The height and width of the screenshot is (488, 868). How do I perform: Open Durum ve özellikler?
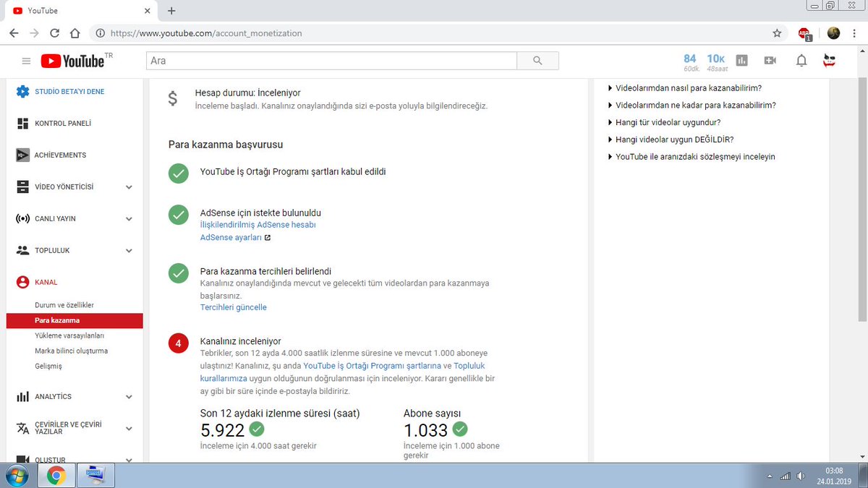(64, 305)
